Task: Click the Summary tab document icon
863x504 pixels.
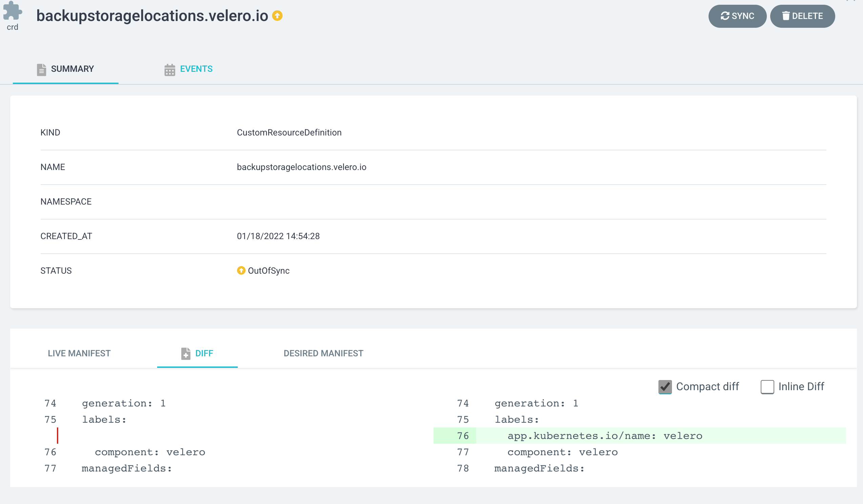Action: 41,69
